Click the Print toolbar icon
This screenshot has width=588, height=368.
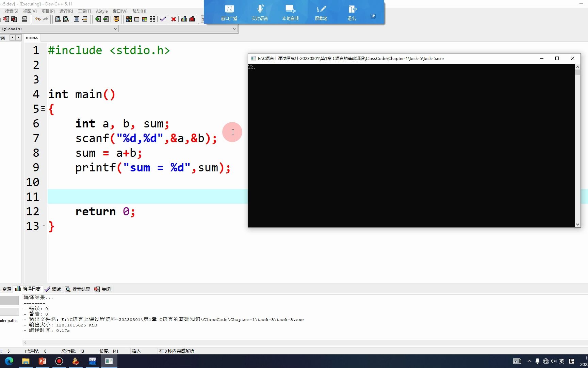coord(24,19)
